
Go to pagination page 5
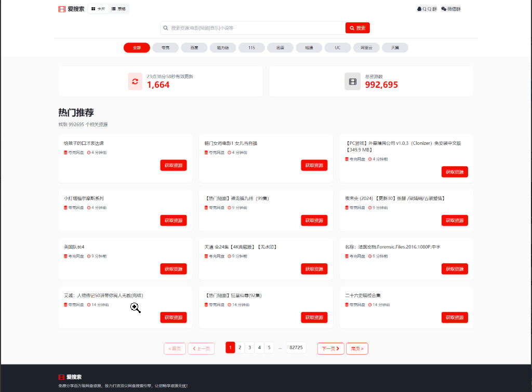(269, 347)
